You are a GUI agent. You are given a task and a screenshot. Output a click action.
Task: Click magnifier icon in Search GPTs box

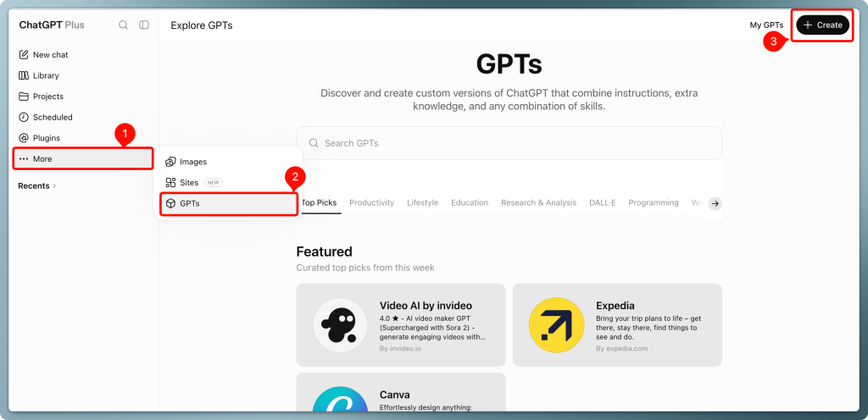[x=314, y=143]
